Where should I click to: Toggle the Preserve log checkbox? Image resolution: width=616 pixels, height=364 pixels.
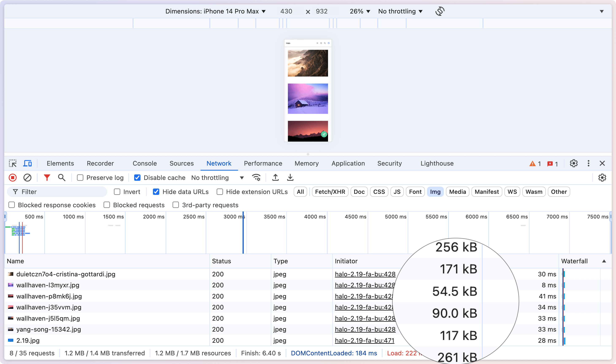pos(79,178)
